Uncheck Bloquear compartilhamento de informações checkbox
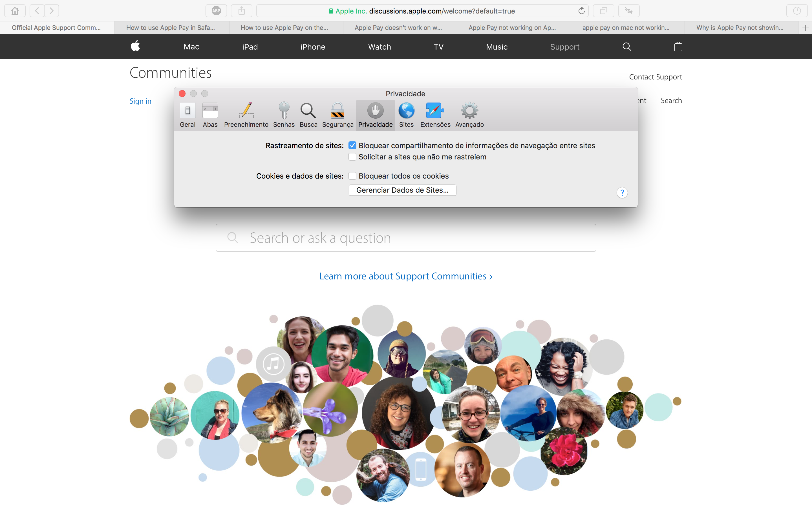Screen dimensions: 812x507 tap(352, 146)
